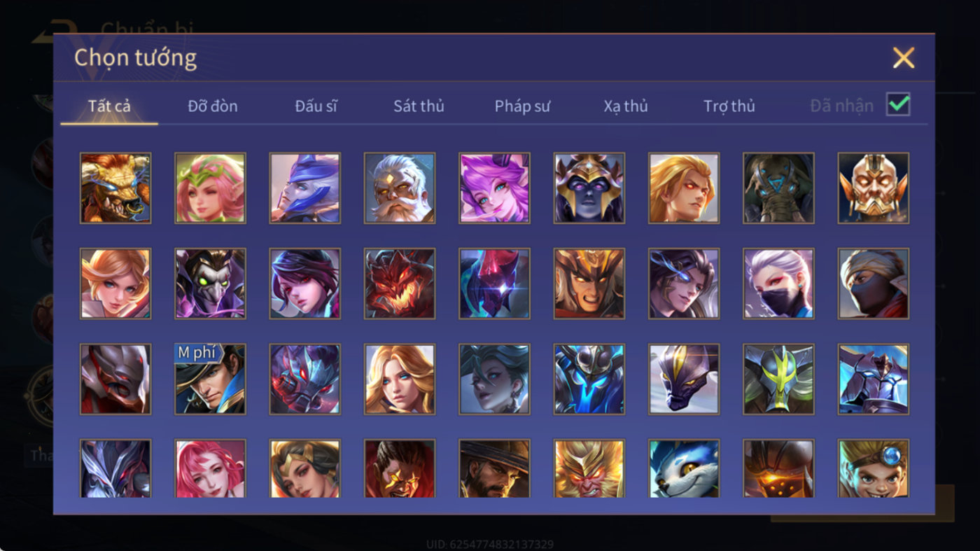Image resolution: width=980 pixels, height=551 pixels.
Task: Choose the pink-haired elf with green leaf crown
Action: tap(210, 188)
